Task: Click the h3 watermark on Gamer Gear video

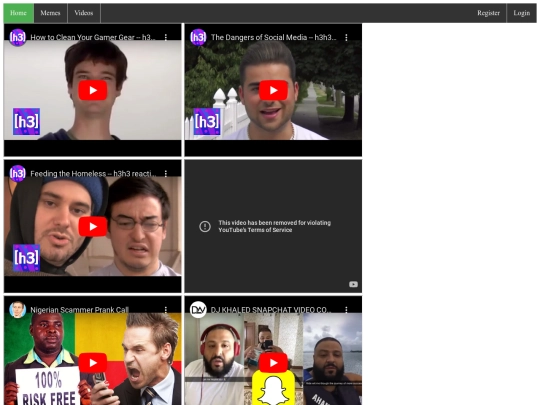Action: coord(27,122)
